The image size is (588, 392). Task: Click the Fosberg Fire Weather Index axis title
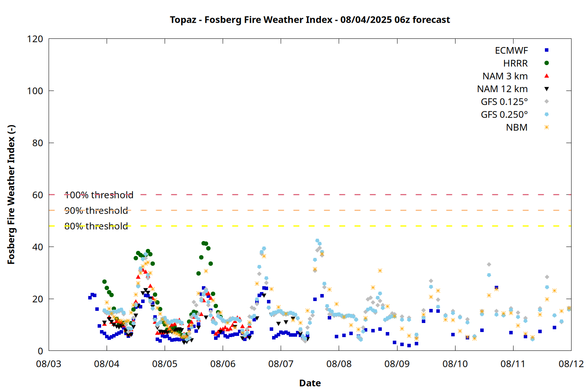(x=11, y=194)
